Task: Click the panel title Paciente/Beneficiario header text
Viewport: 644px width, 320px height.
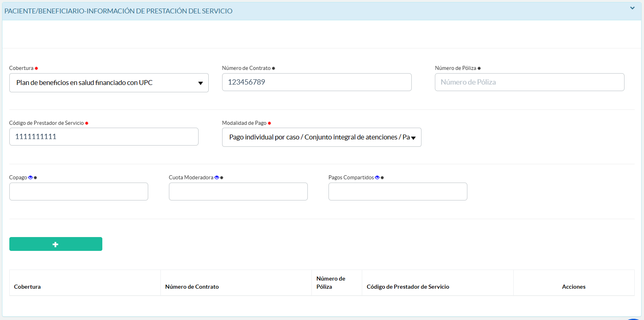Action: (118, 11)
